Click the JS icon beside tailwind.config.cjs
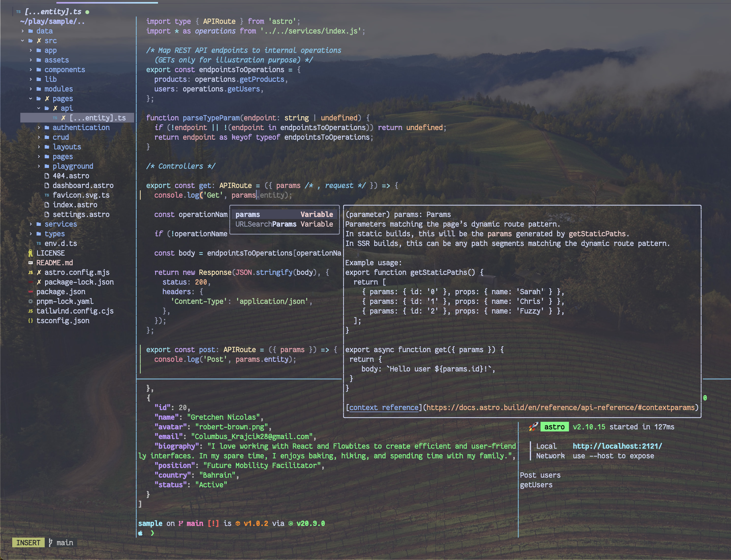The height and width of the screenshot is (560, 731). point(30,311)
